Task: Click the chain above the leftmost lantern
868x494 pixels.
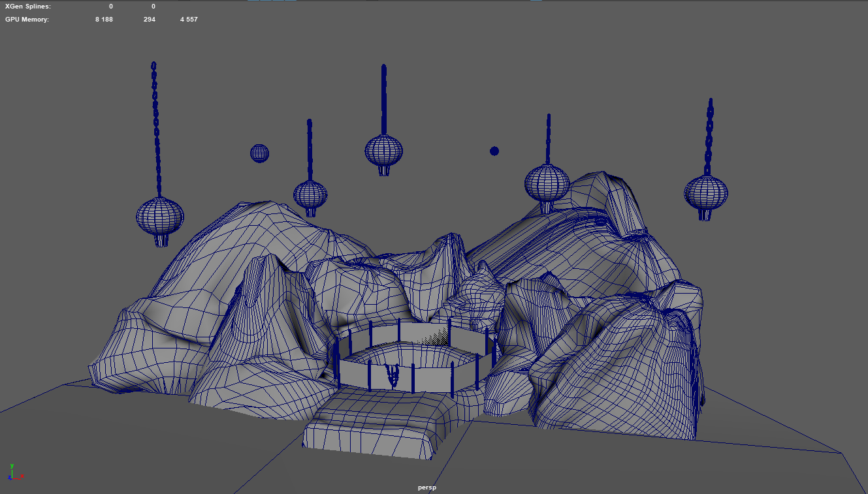Action: pyautogui.click(x=156, y=131)
